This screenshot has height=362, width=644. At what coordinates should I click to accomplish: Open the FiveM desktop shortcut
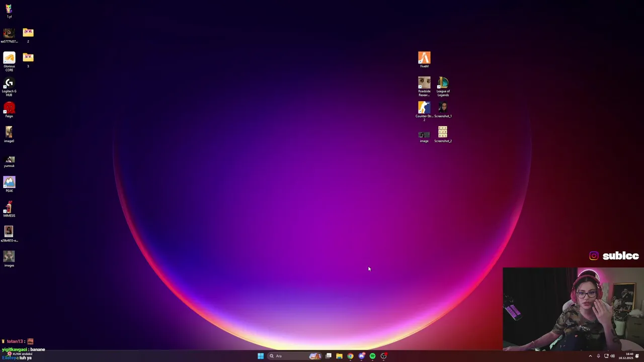(424, 59)
